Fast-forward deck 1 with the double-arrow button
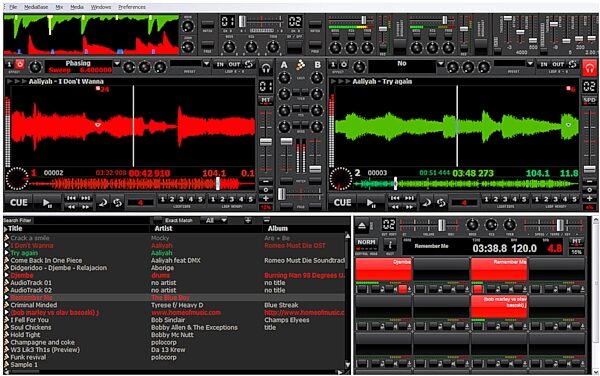Screen dimensions: 600x376 (86, 207)
